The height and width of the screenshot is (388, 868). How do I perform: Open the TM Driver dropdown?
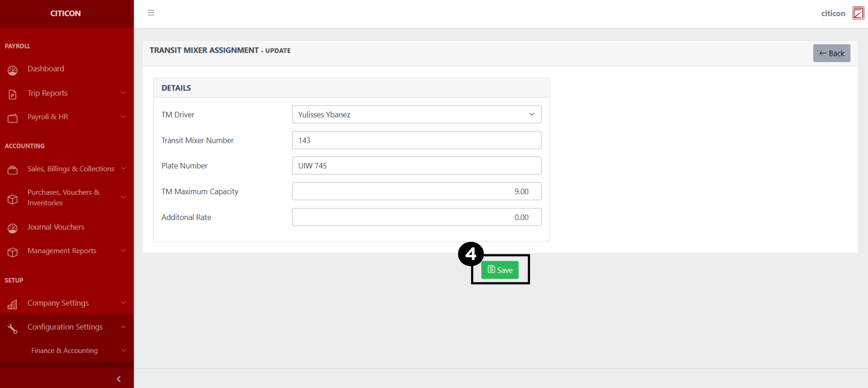tap(417, 114)
